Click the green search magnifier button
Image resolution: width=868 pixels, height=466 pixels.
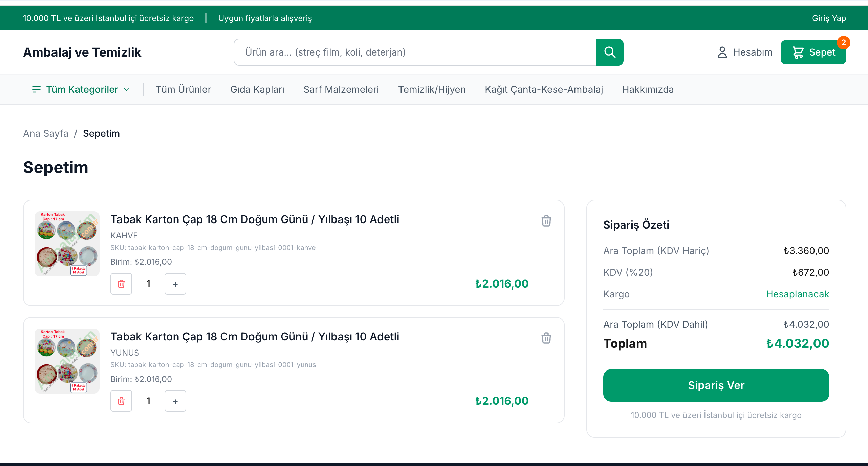pyautogui.click(x=610, y=52)
